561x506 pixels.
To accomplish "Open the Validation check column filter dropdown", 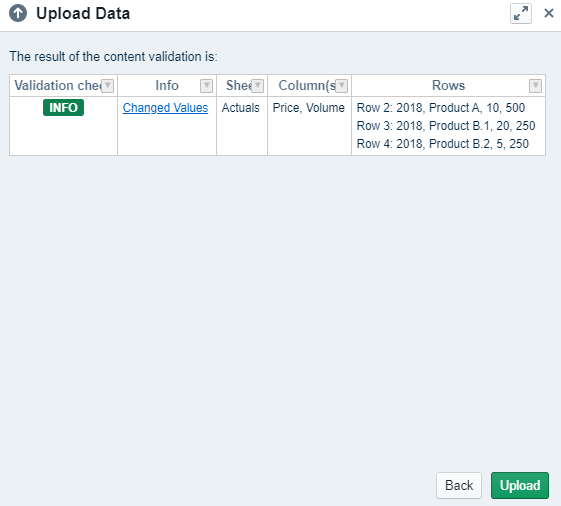I will [108, 86].
